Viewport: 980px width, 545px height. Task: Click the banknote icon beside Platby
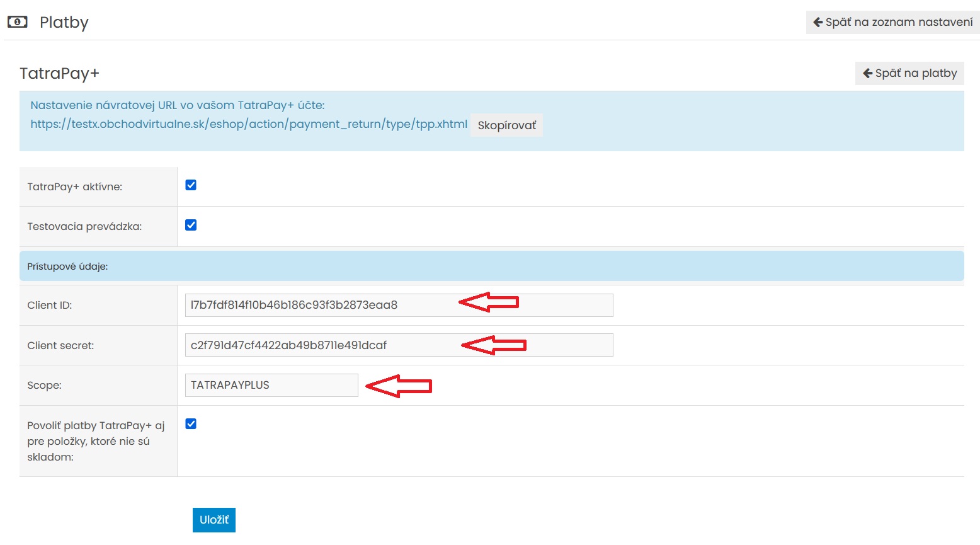point(17,22)
